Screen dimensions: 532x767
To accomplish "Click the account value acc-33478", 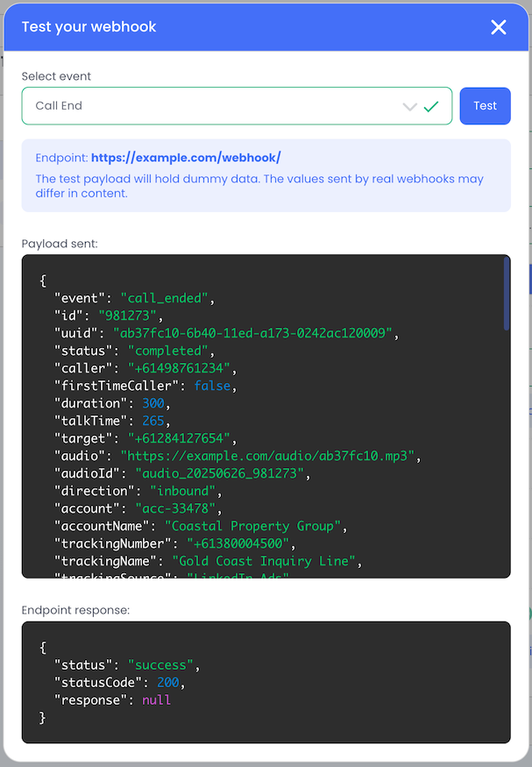I will point(175,508).
